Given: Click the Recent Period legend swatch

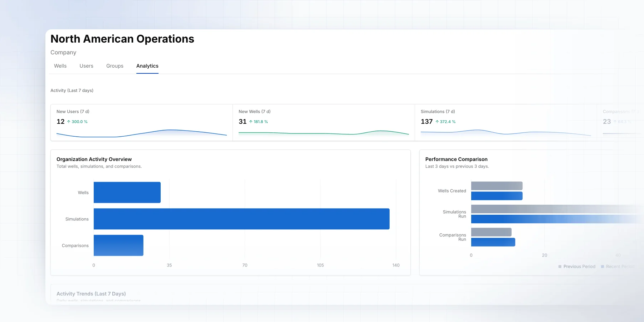Looking at the screenshot, I should coord(602,267).
